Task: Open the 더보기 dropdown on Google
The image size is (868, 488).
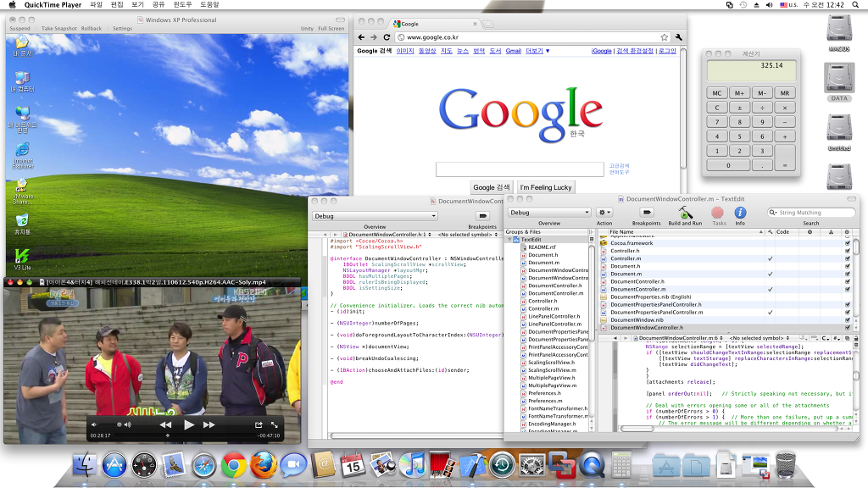Action: coord(537,51)
